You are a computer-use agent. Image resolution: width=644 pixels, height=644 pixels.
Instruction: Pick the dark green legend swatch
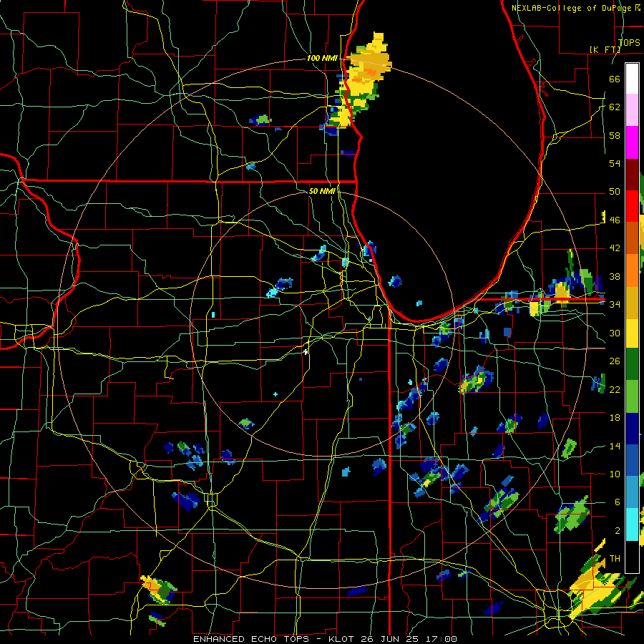[632, 364]
